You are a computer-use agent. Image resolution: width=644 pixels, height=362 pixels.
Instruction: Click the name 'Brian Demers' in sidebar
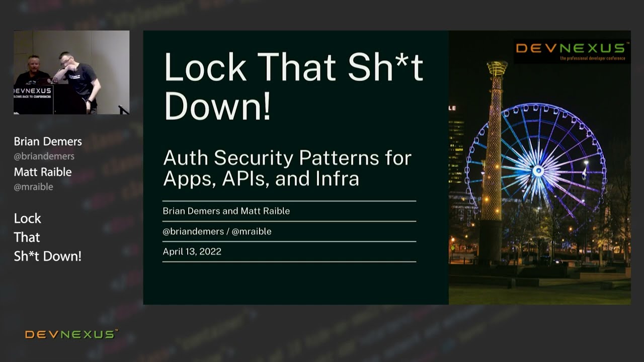(x=48, y=141)
